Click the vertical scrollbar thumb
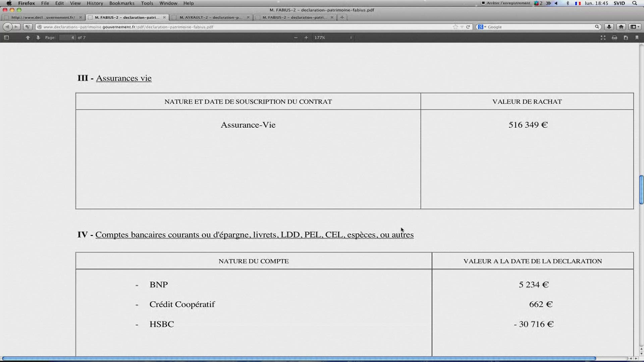The height and width of the screenshot is (362, 644). (x=641, y=190)
